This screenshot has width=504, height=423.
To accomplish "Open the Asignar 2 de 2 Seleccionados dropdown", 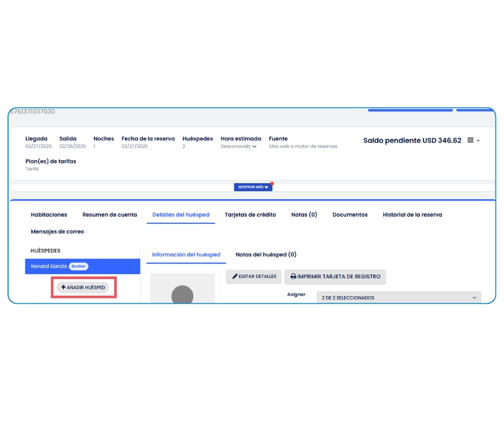I will point(398,297).
